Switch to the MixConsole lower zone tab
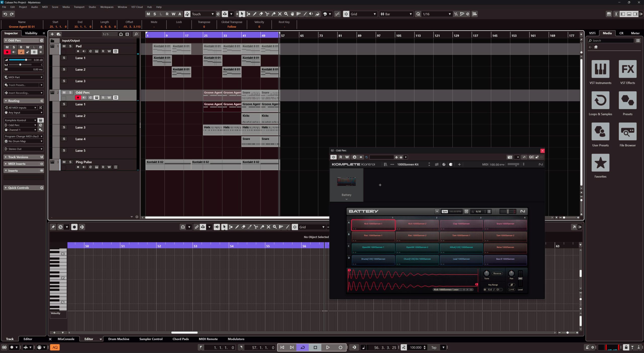 [x=66, y=339]
